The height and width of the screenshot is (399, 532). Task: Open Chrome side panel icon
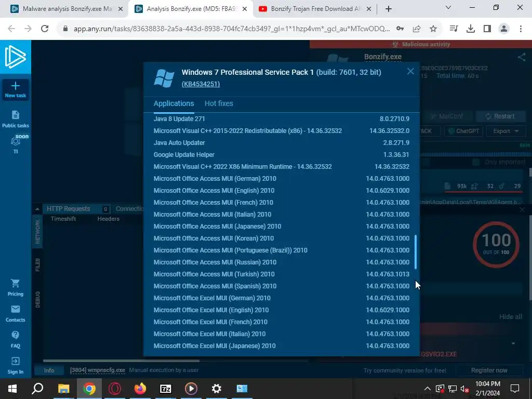(487, 29)
